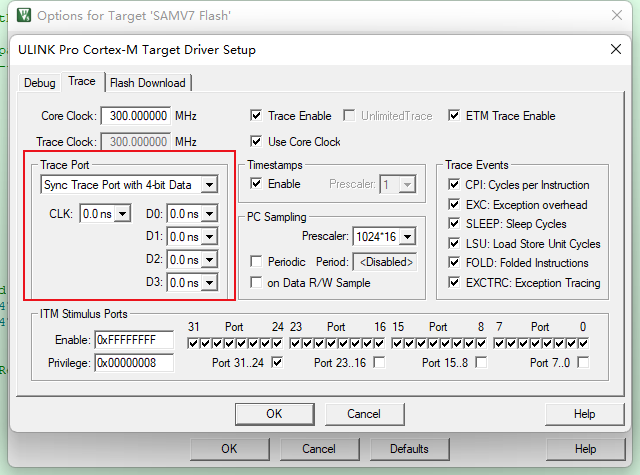
Task: Toggle the Port 31..24 privilege checkbox
Action: pos(277,362)
